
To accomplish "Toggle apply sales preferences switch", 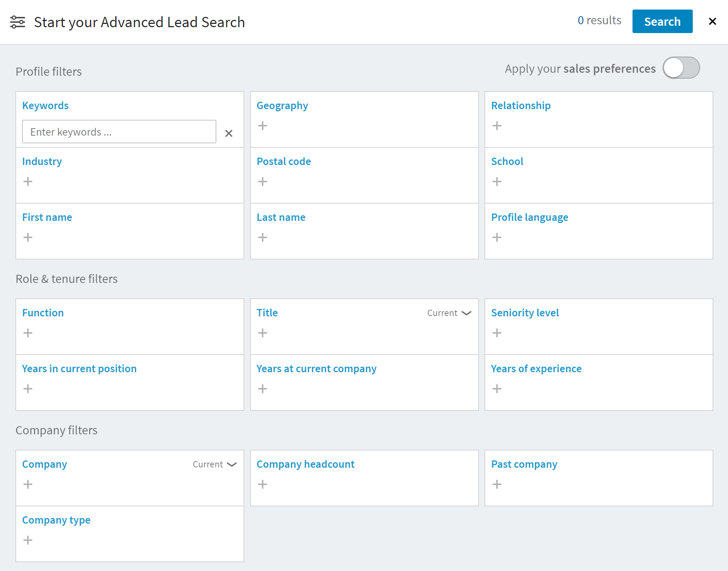I will pyautogui.click(x=681, y=68).
